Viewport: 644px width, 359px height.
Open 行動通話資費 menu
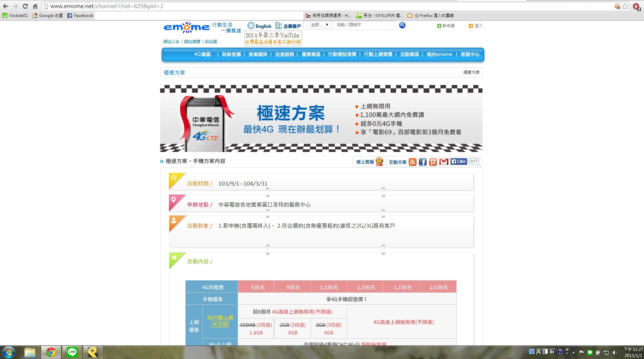tap(342, 54)
